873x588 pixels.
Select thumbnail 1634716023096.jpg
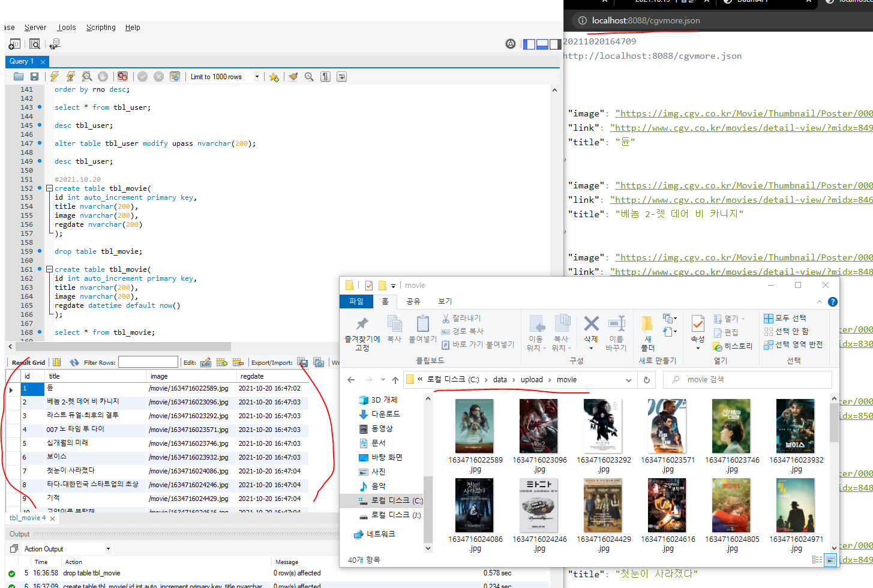539,436
